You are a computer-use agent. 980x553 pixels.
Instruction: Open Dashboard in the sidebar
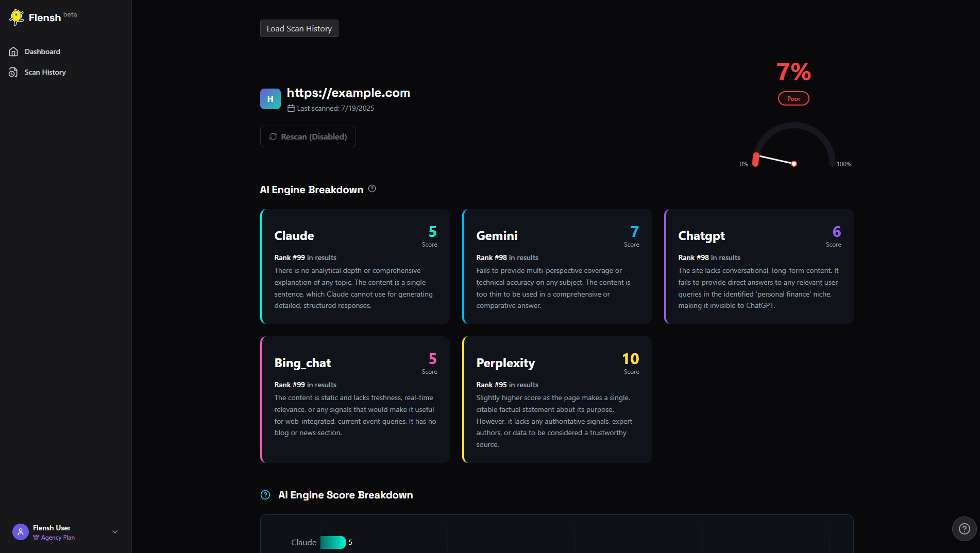42,51
